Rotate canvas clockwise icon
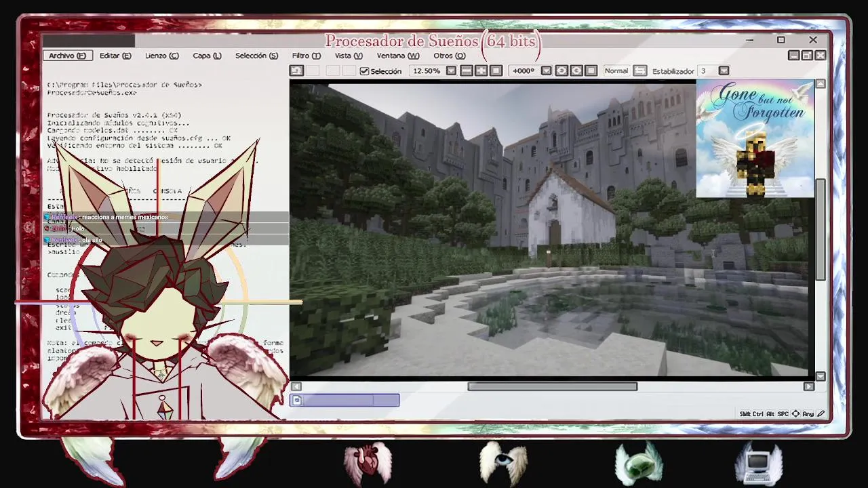The height and width of the screenshot is (488, 868). pos(576,70)
